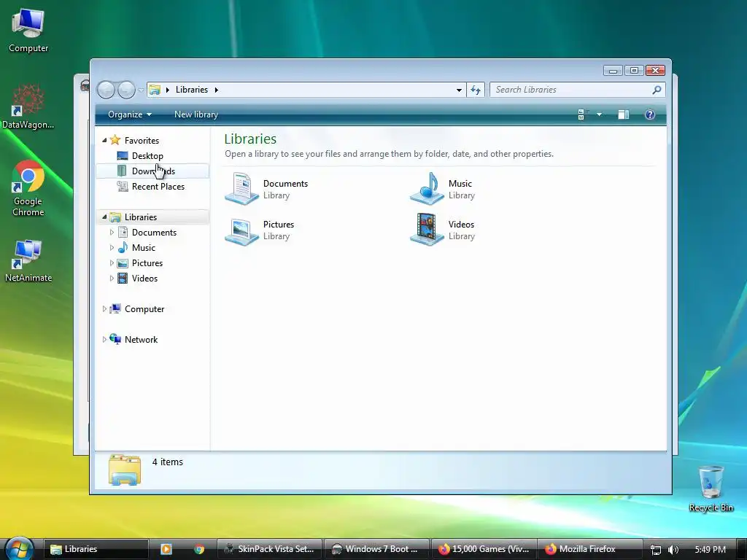The image size is (747, 560).
Task: Open the Music library icon
Action: click(427, 189)
